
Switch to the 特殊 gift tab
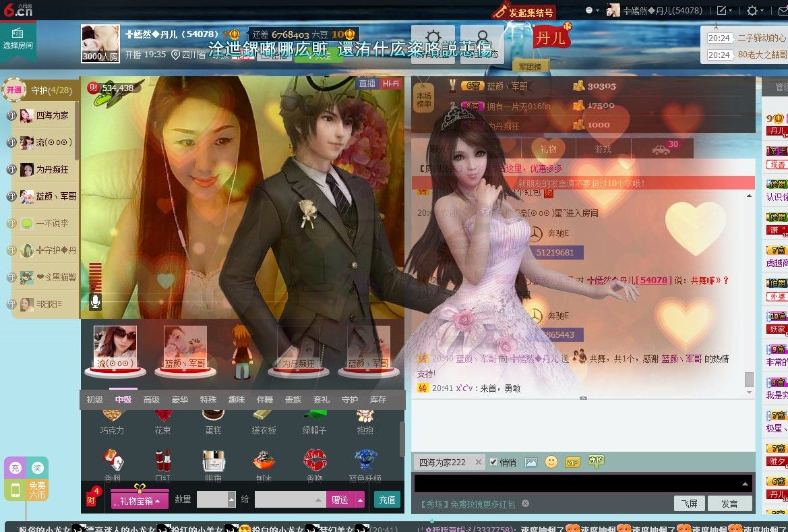[208, 399]
